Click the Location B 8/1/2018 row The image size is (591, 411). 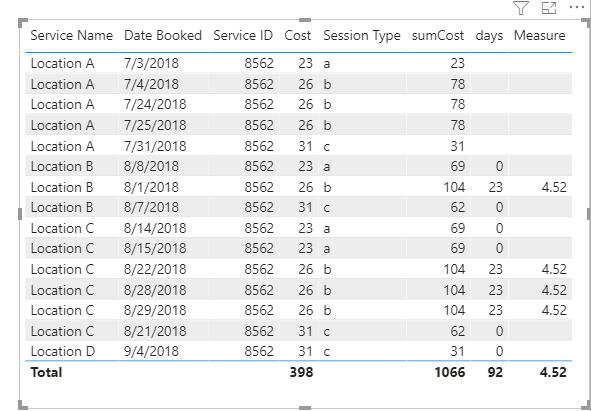click(x=299, y=187)
